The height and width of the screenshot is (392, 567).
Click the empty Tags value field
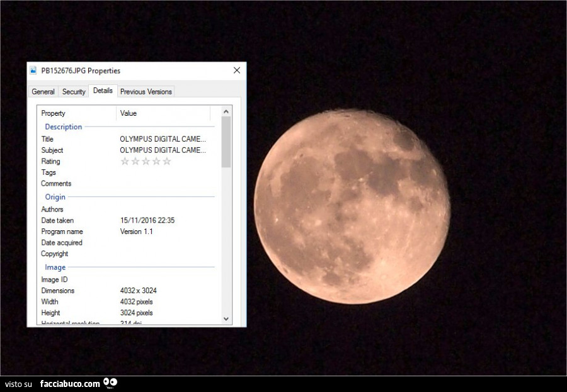pyautogui.click(x=163, y=172)
